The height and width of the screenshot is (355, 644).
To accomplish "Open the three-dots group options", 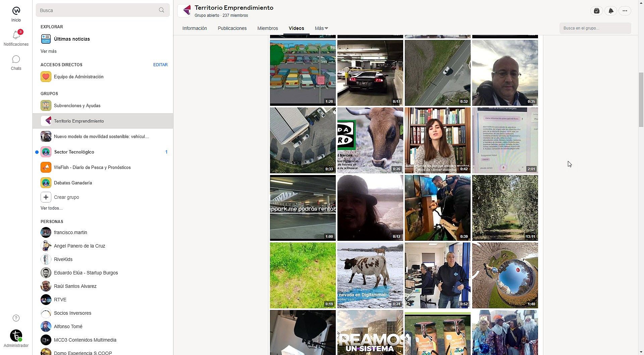I will (x=625, y=11).
